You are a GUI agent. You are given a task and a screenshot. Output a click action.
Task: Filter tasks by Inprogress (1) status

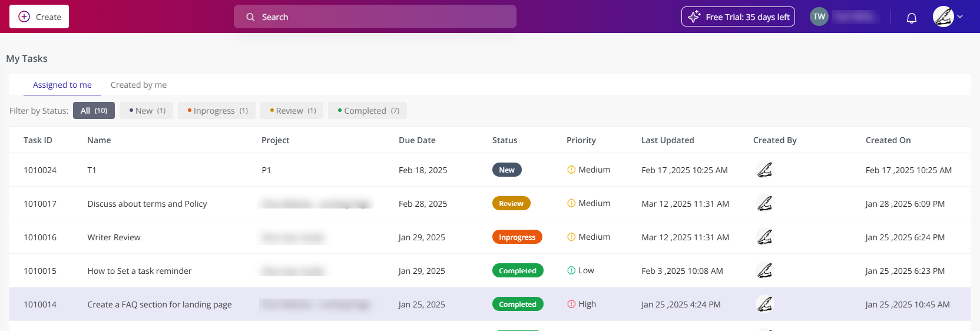pyautogui.click(x=217, y=111)
